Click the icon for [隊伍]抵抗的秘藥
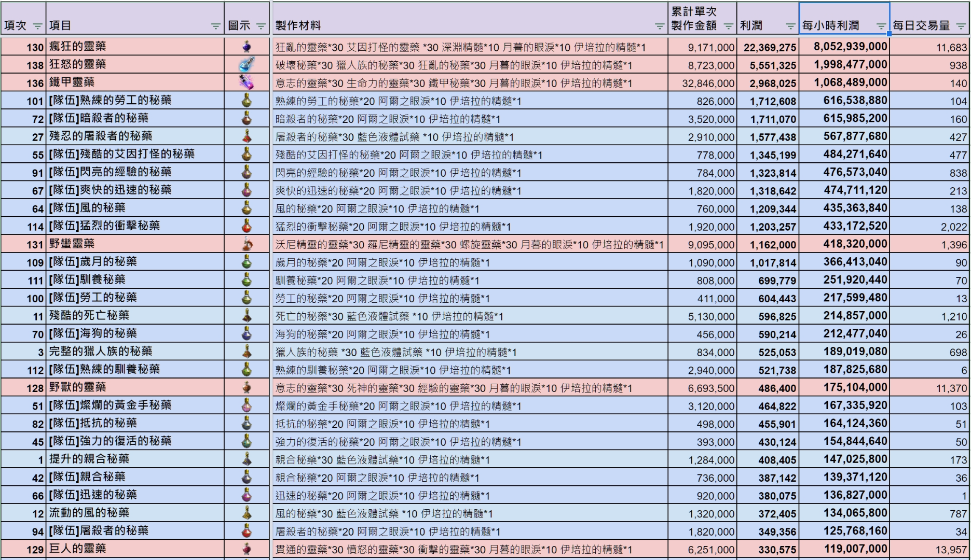Viewport: 971px width, 560px height. coord(247,424)
